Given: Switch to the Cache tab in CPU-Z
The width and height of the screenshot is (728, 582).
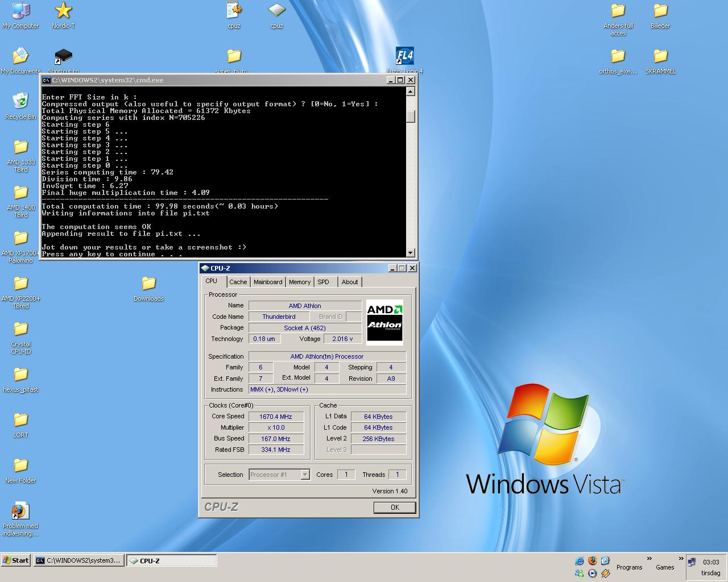Looking at the screenshot, I should [238, 282].
